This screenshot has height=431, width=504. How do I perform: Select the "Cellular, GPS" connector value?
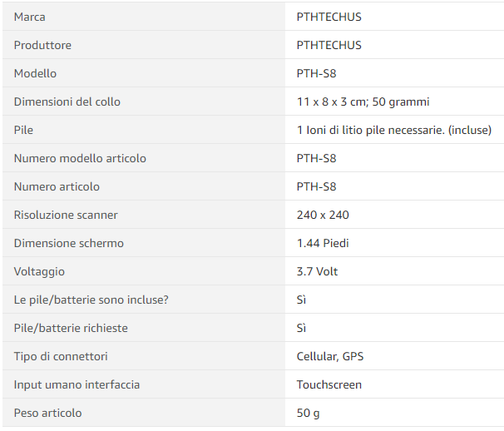(330, 356)
